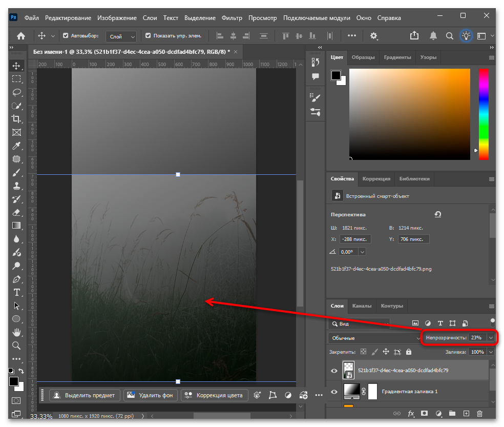Expand the Заливка fill slider arrow

click(x=491, y=352)
